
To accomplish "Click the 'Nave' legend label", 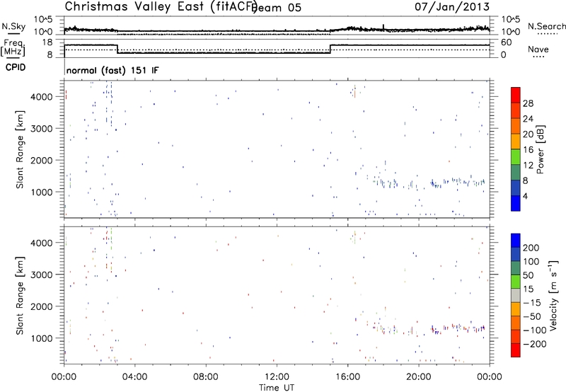I will tap(538, 49).
